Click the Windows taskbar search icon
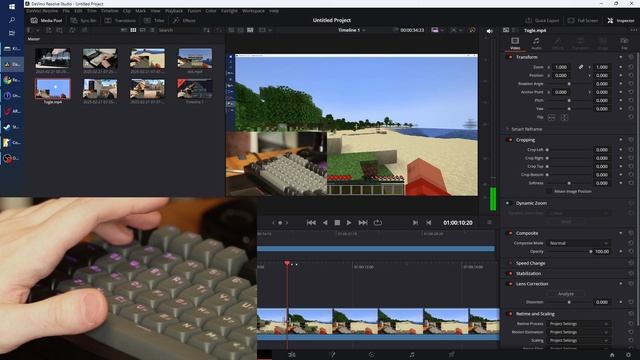This screenshot has width=640, height=360. (x=12, y=20)
